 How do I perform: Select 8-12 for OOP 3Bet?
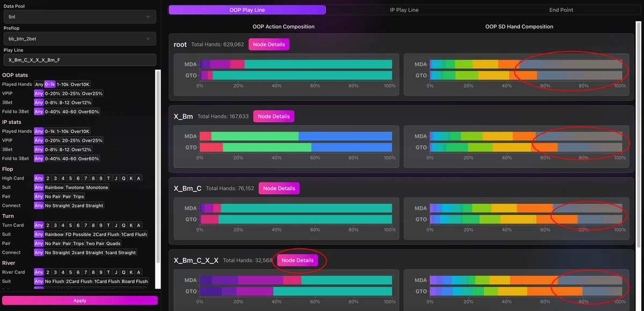64,102
